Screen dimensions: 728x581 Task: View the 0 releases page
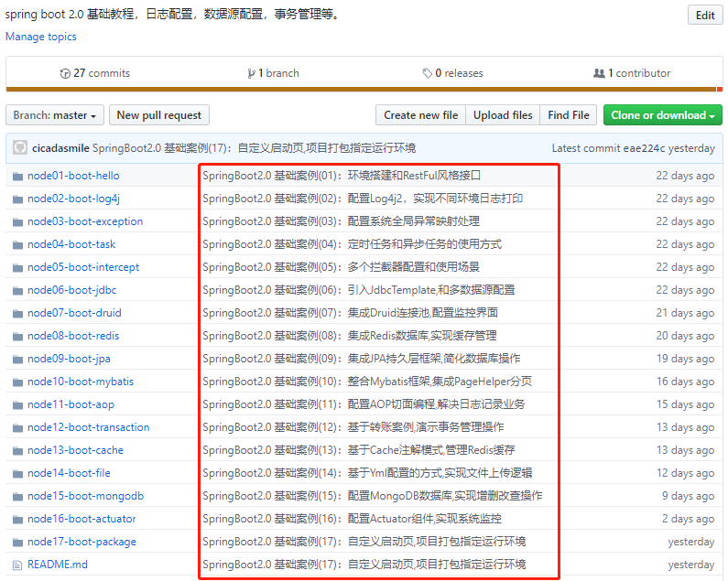pyautogui.click(x=452, y=73)
